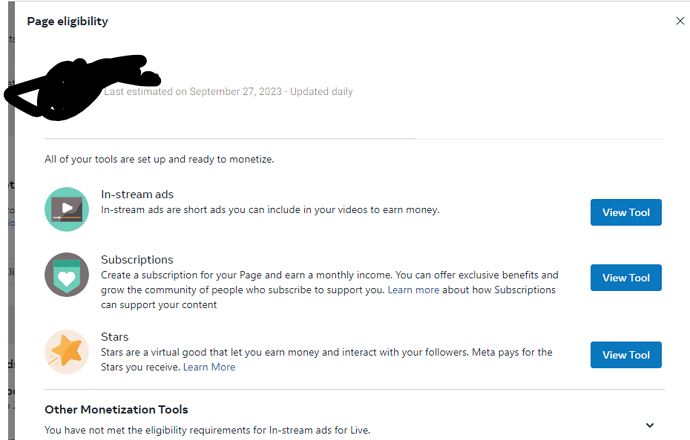
Task: Open the Learn More link under Stars
Action: [x=209, y=367]
